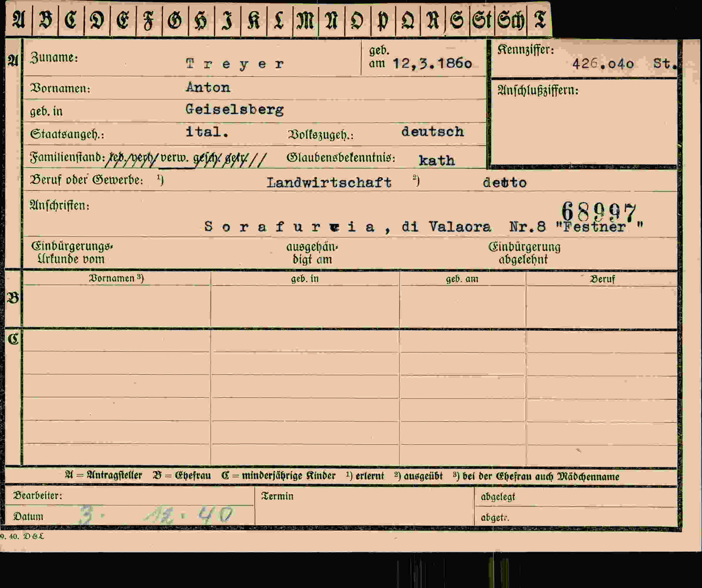Screen dimensions: 702x588
Task: Click the Anschlußziffern label
Action: (x=538, y=91)
